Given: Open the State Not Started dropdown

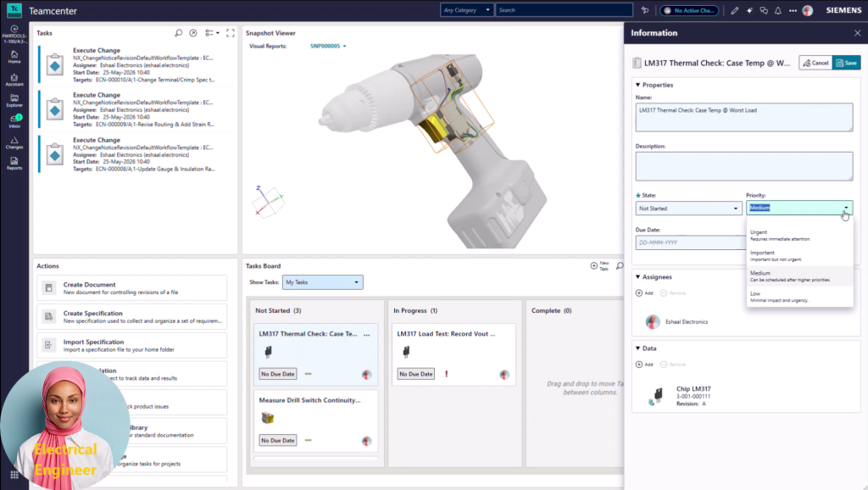Looking at the screenshot, I should coord(688,209).
